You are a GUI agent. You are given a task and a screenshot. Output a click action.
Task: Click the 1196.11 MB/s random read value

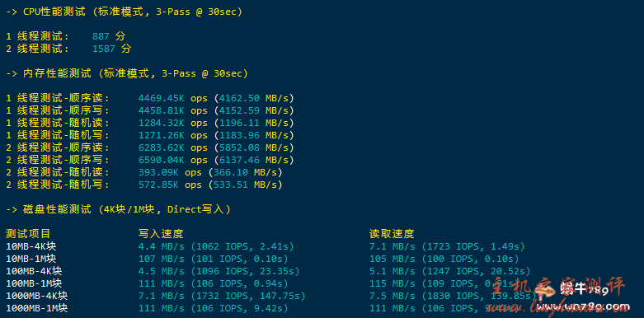click(256, 123)
